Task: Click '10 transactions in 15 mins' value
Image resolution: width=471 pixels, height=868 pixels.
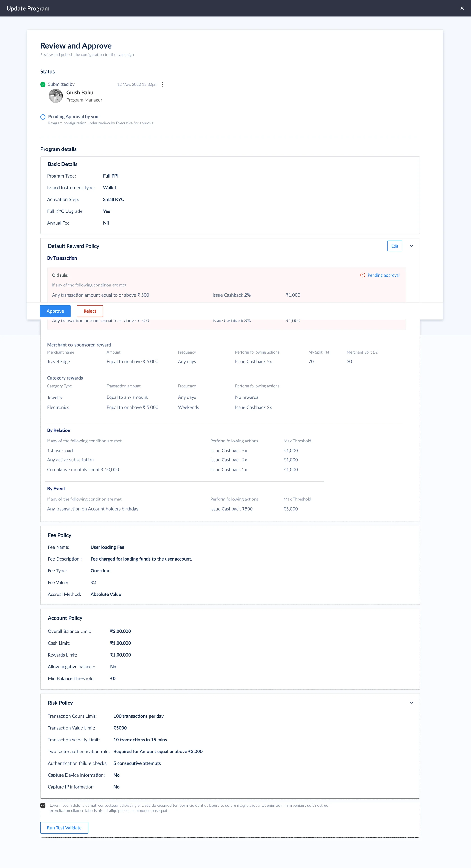Action: pos(140,740)
